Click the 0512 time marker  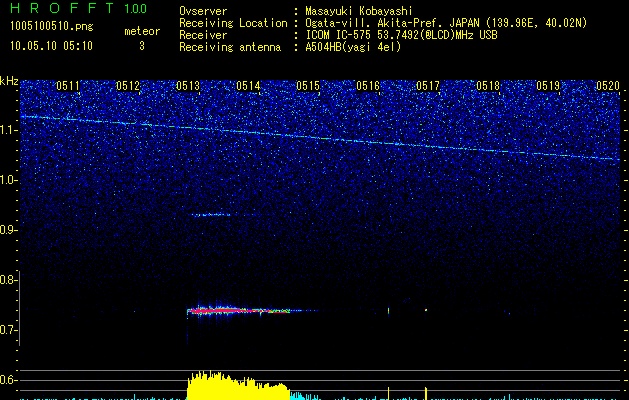pos(128,86)
